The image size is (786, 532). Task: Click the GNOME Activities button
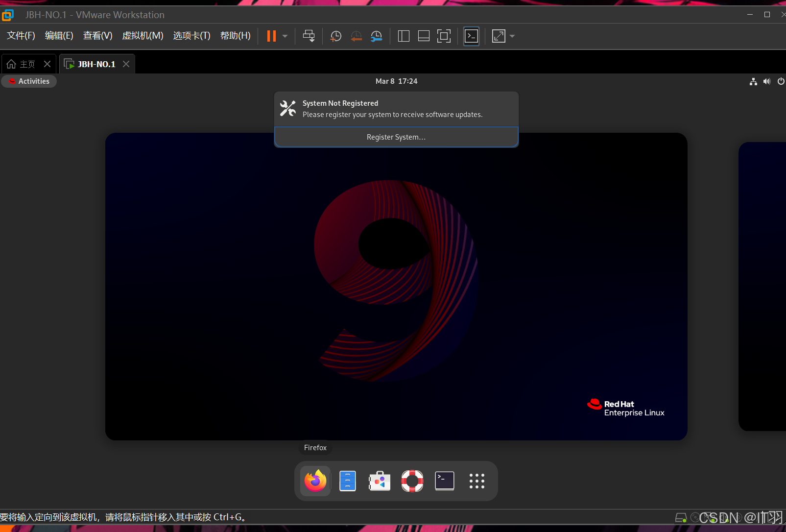[x=29, y=81]
